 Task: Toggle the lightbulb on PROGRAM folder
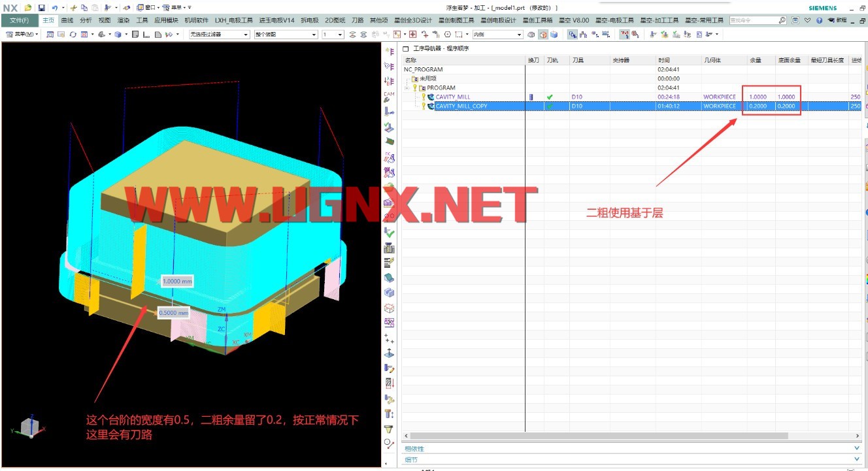pos(414,88)
